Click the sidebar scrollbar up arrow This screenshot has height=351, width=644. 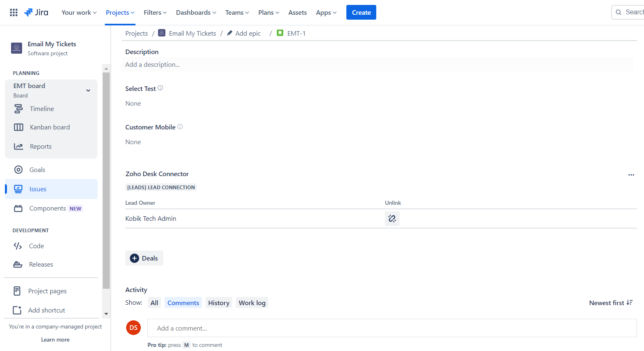[x=106, y=68]
